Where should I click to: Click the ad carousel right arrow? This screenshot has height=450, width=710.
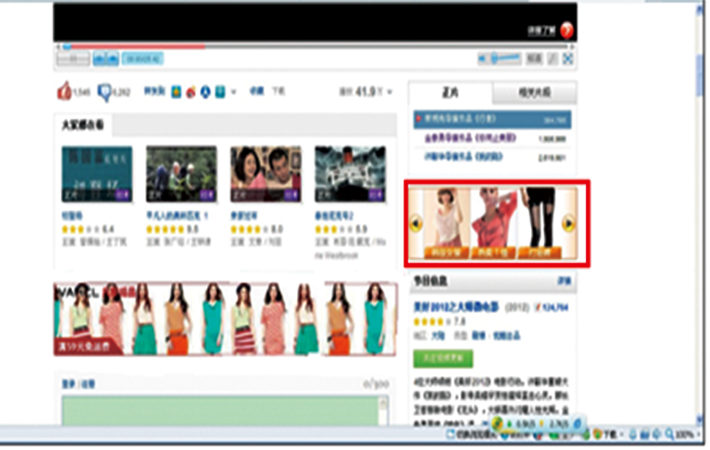click(x=568, y=224)
